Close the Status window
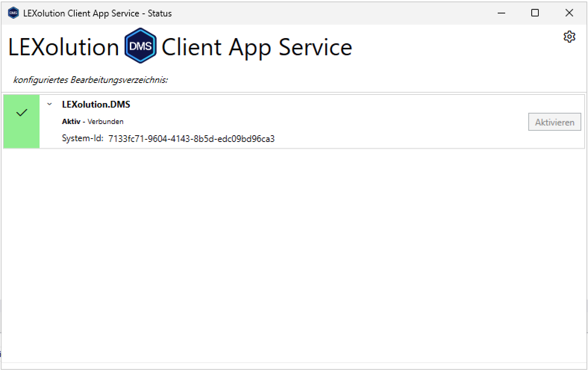 (x=569, y=13)
